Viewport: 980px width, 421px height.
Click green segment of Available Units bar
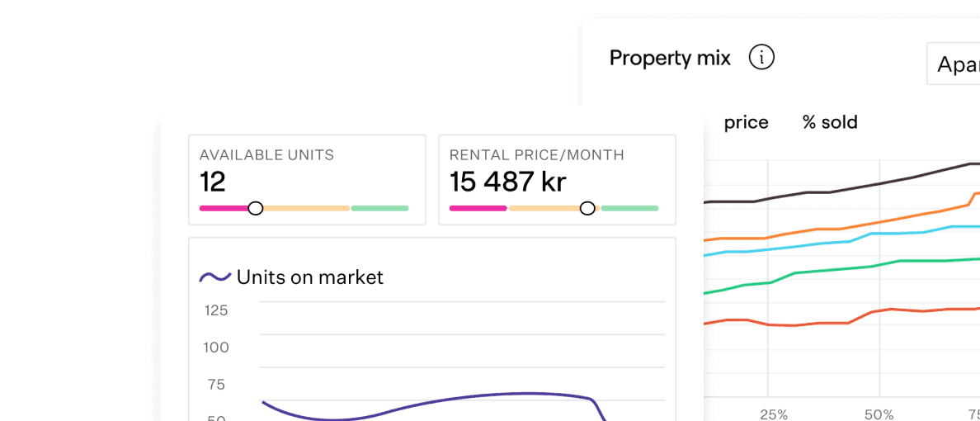[379, 208]
